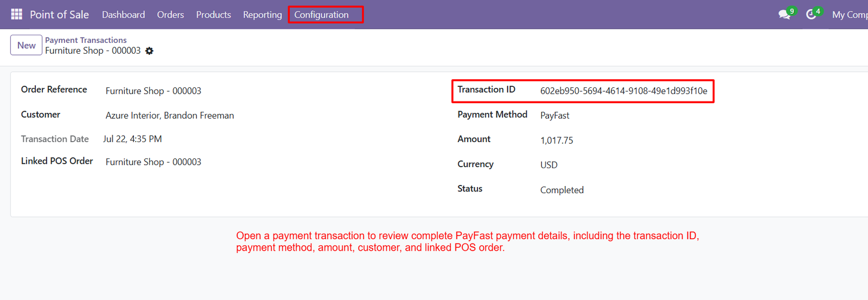Open the activities clock icon

(811, 15)
